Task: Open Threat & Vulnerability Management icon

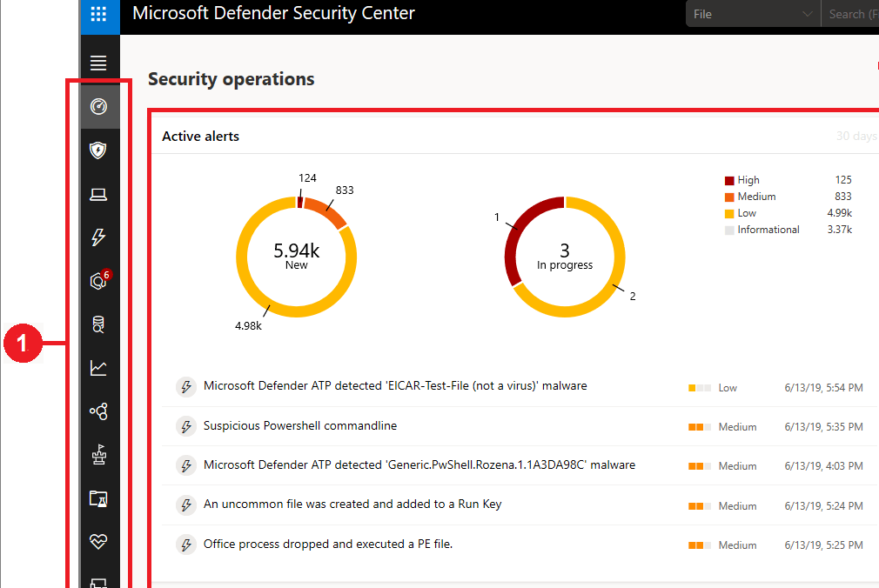Action: (x=98, y=455)
